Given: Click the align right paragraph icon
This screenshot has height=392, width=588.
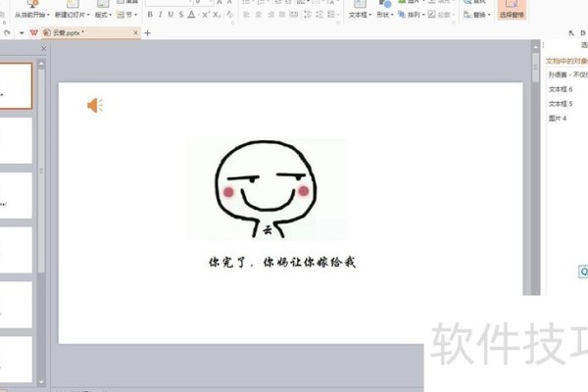Looking at the screenshot, I should pos(270,15).
